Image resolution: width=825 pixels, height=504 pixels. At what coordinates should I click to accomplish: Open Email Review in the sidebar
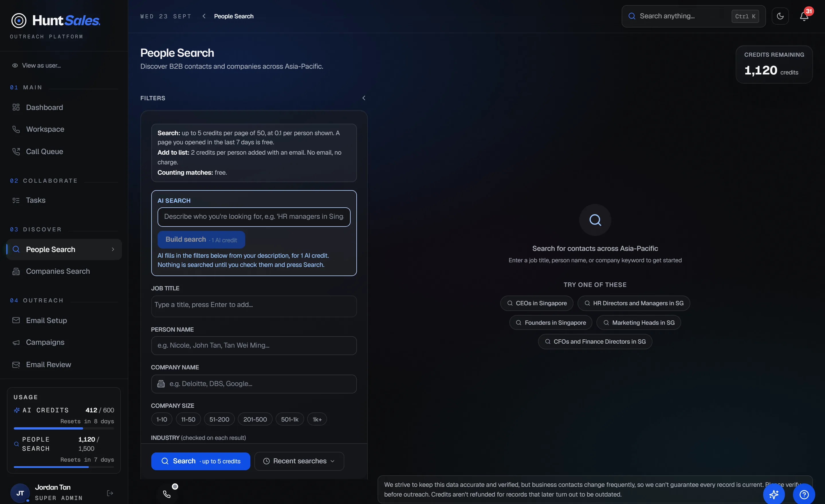(x=64, y=365)
